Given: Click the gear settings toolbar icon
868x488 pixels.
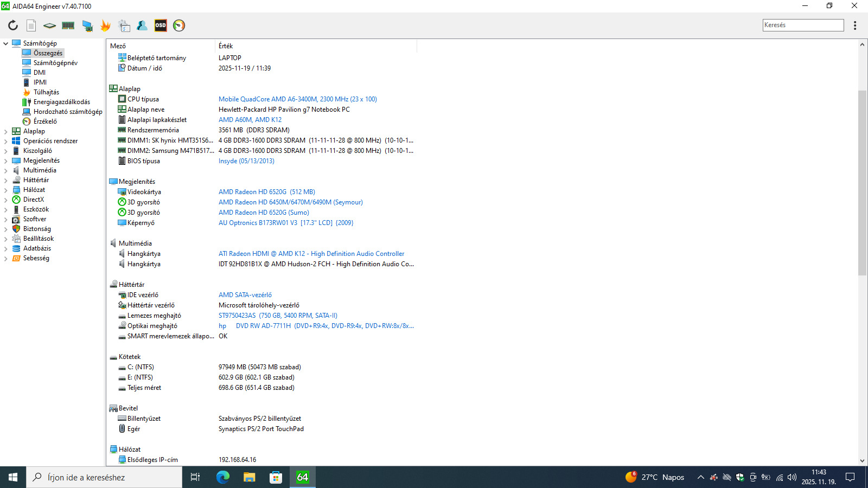Looking at the screenshot, I should pyautogui.click(x=124, y=25).
